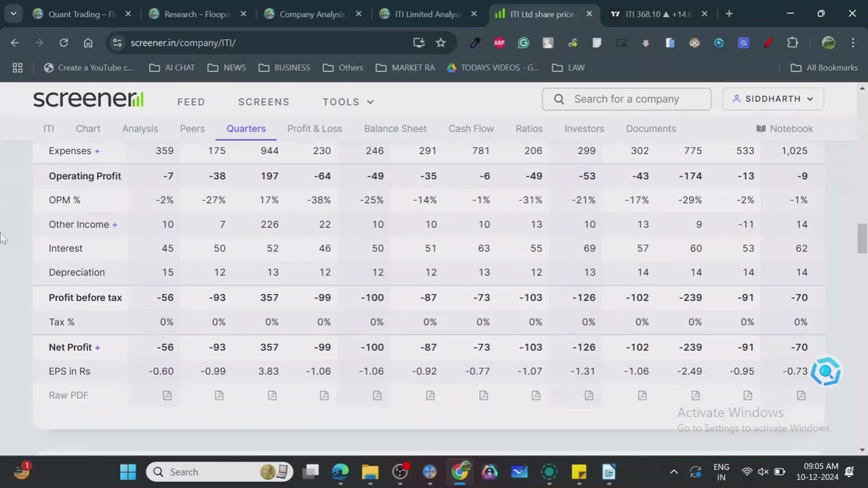
Task: Open Chrome from the taskbar
Action: point(460,472)
